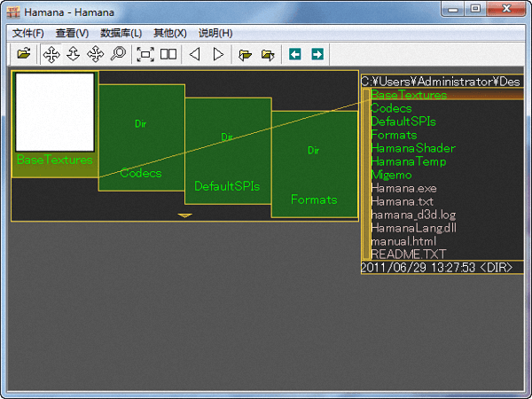The image size is (532, 399).
Task: Toggle the fit-to-window frame icon
Action: click(x=145, y=54)
